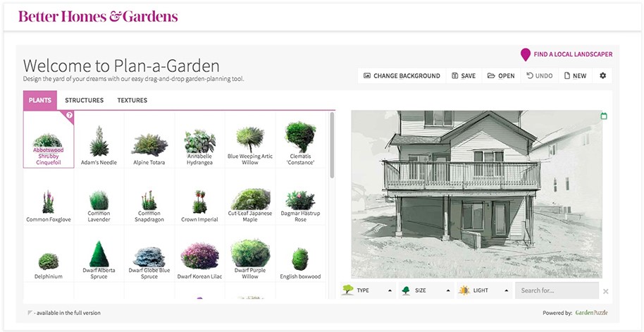The width and height of the screenshot is (644, 332).
Task: Click the question mark help corner icon
Action: (69, 116)
